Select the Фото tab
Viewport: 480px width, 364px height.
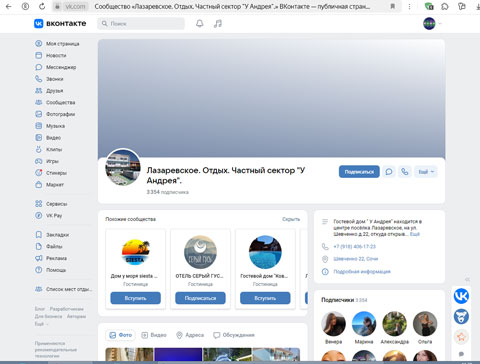click(120, 335)
